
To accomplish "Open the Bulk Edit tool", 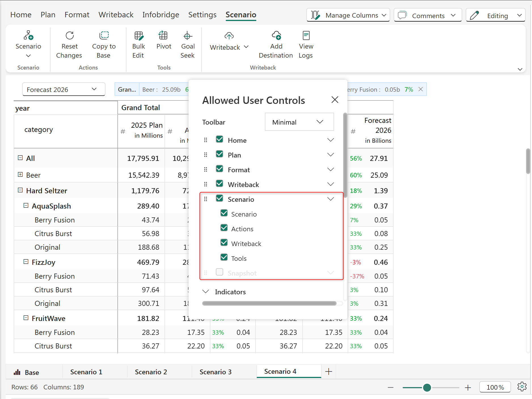I will 138,36.
